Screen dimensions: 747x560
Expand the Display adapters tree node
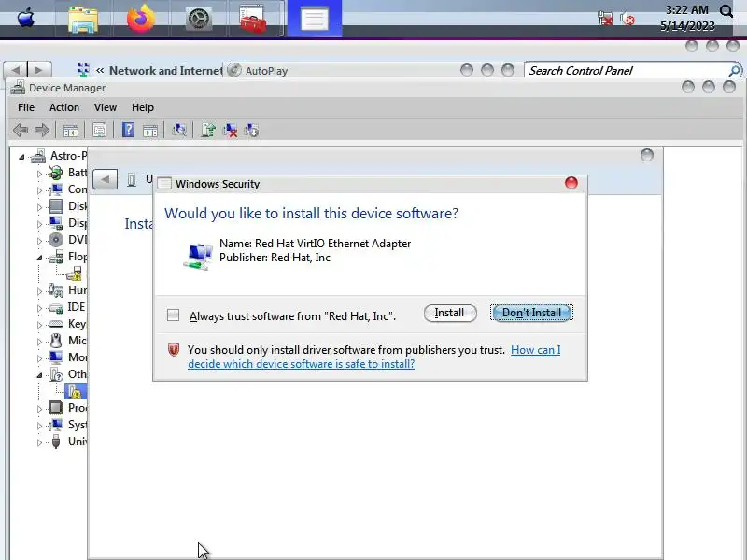(x=39, y=224)
